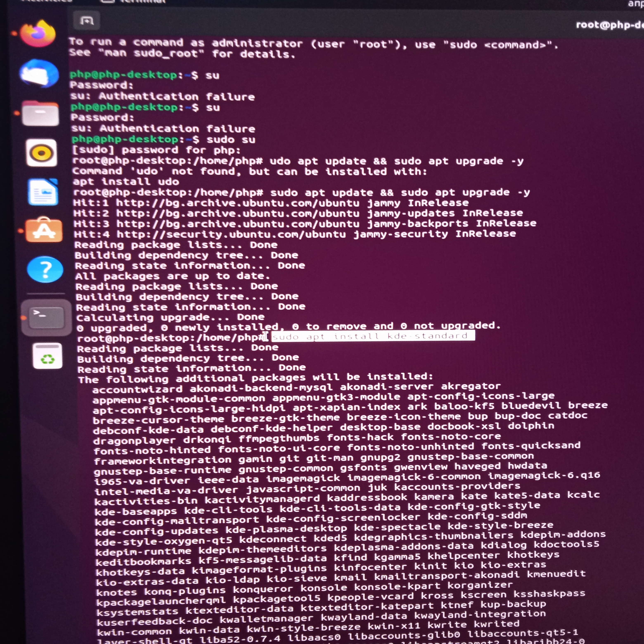Click the new tab button in terminal header
The height and width of the screenshot is (644, 644).
pos(87,21)
